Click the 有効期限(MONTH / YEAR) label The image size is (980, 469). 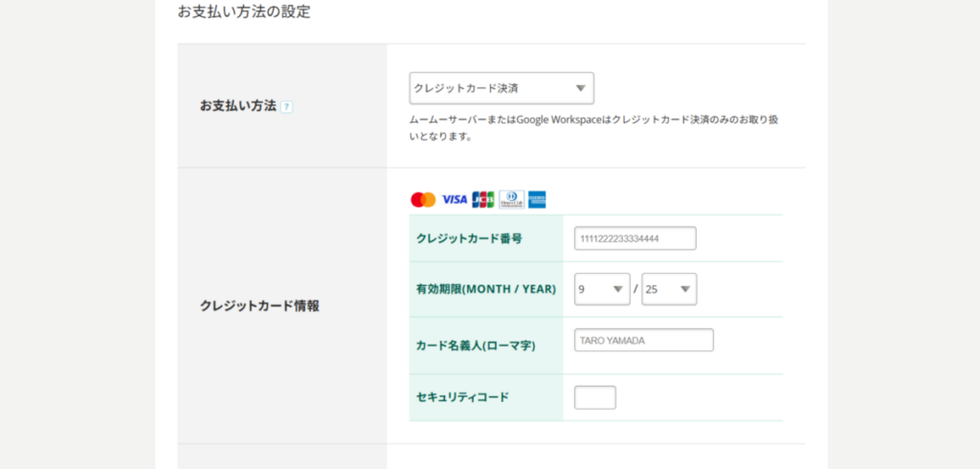pyautogui.click(x=485, y=289)
